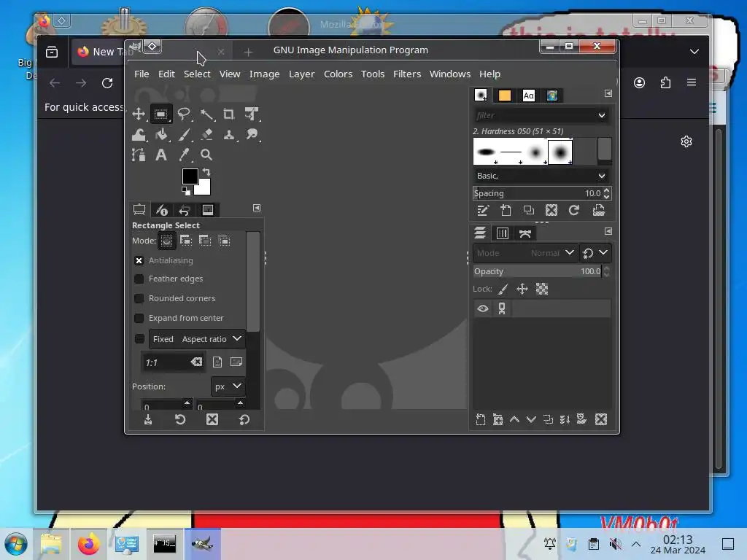Viewport: 747px width, 560px height.
Task: Select the Text tool
Action: click(x=161, y=155)
